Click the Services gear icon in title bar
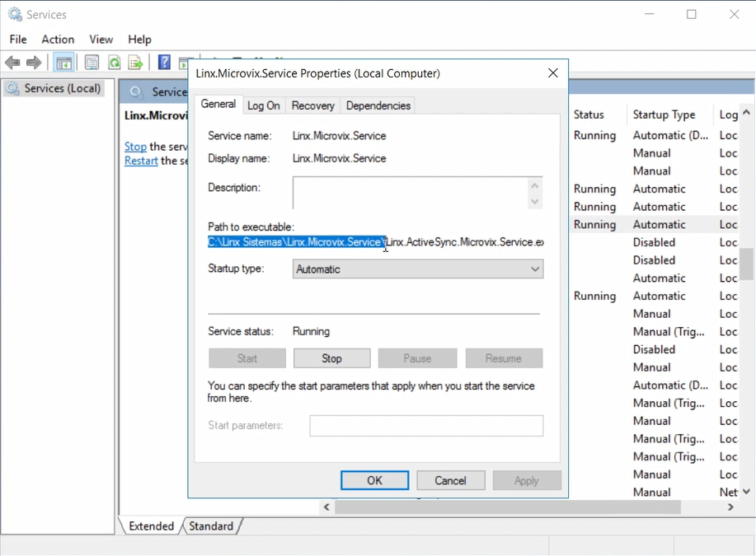Image resolution: width=756 pixels, height=556 pixels. point(15,15)
